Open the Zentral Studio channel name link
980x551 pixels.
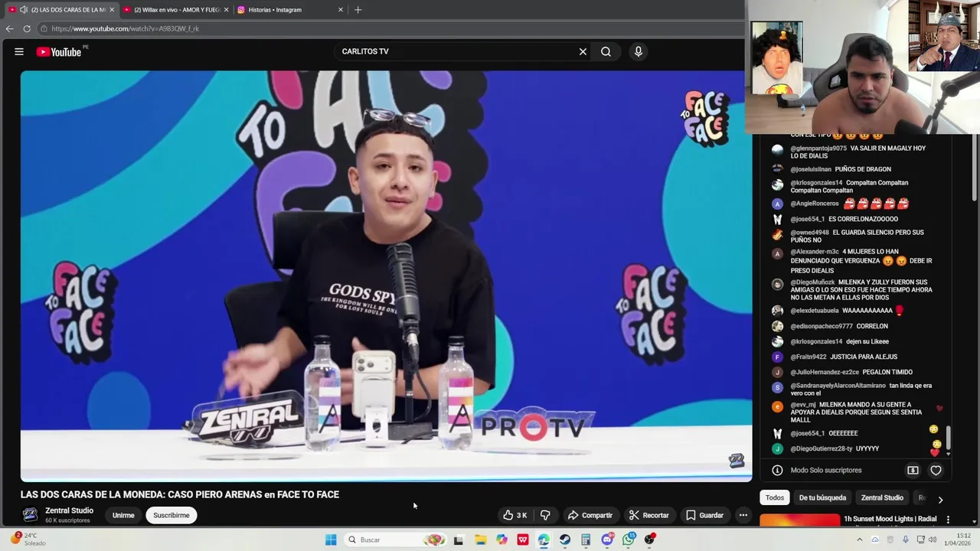pyautogui.click(x=69, y=510)
